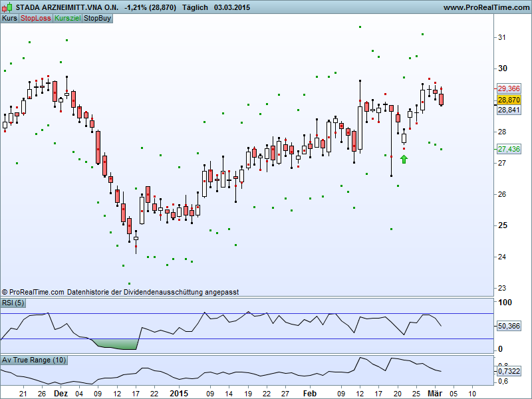The width and height of the screenshot is (532, 399).
Task: Click the green 27,436 price label
Action: 509,149
